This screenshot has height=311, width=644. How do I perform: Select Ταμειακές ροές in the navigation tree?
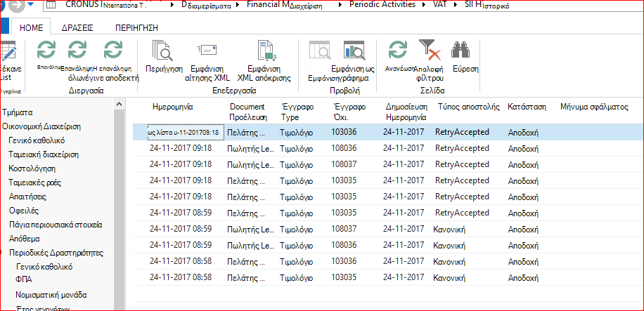tap(35, 183)
